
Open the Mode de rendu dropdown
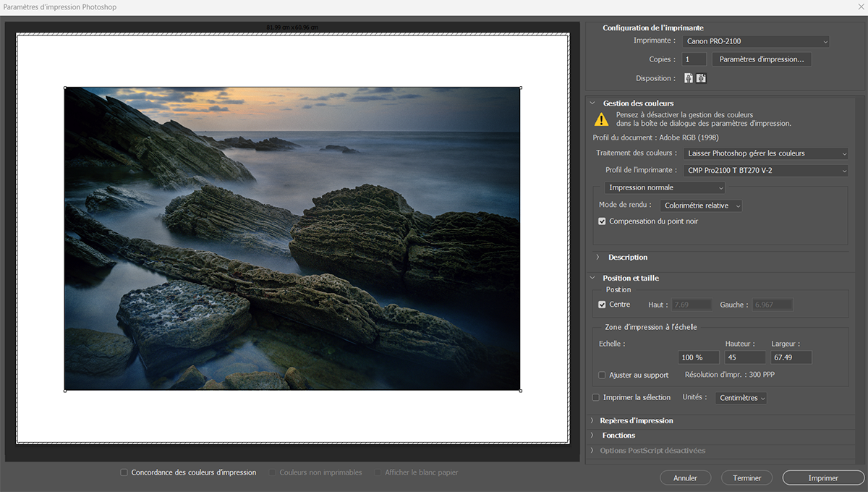point(702,205)
